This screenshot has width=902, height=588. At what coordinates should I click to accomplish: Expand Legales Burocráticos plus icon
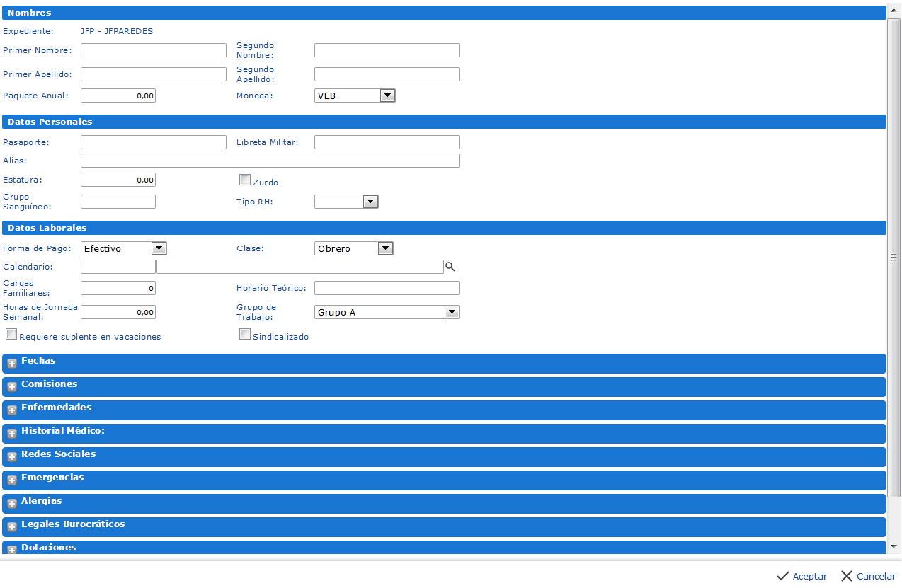pos(12,527)
